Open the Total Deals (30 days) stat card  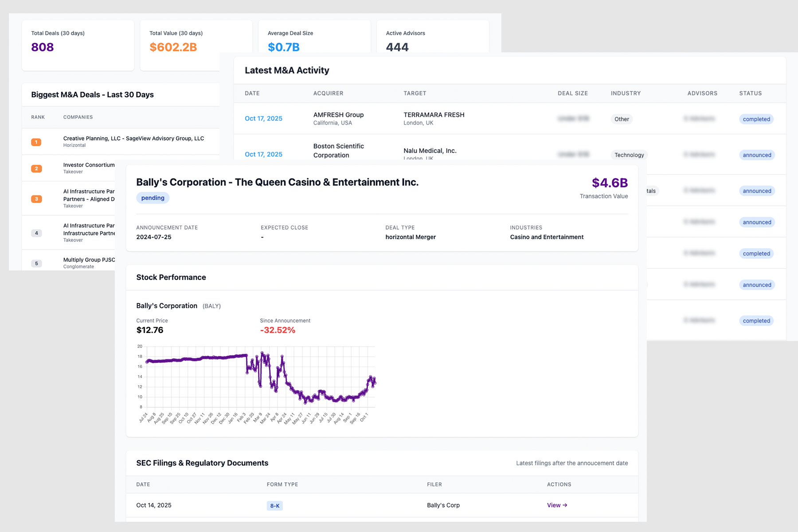[78, 44]
